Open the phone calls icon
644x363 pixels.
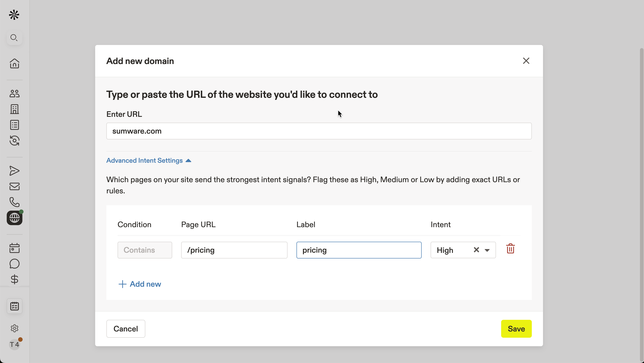[15, 202]
